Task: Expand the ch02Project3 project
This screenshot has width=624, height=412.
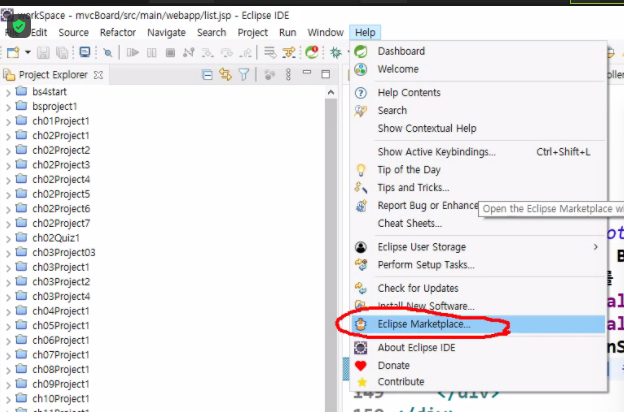Action: click(x=8, y=166)
